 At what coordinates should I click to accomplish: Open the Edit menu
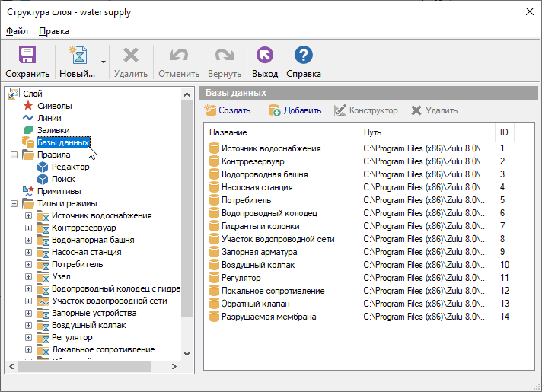click(x=53, y=31)
